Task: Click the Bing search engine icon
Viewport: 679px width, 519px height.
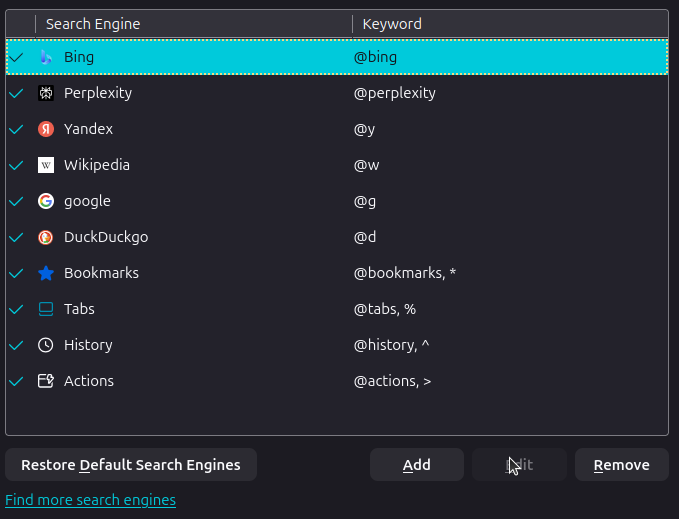Action: pos(45,57)
